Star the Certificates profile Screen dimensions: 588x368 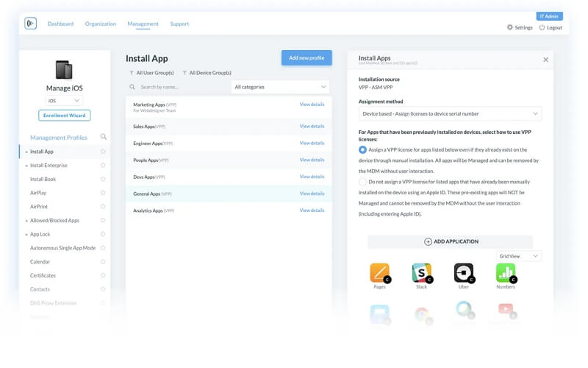pos(103,275)
